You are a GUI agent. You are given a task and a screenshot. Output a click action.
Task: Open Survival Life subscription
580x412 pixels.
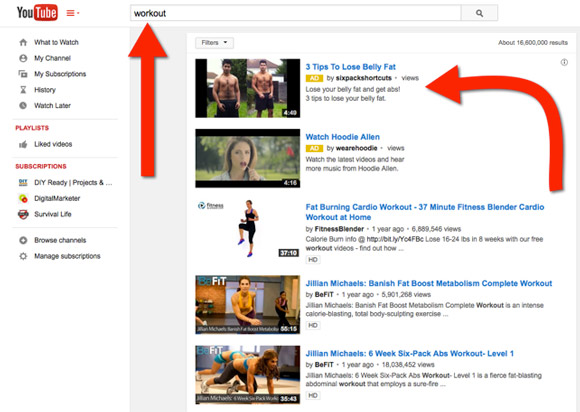point(53,214)
